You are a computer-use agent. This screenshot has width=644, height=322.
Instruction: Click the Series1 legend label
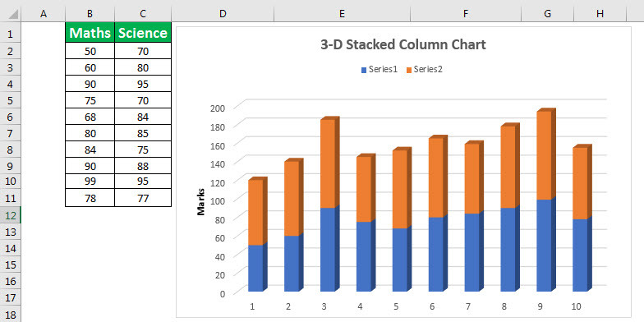pos(383,69)
